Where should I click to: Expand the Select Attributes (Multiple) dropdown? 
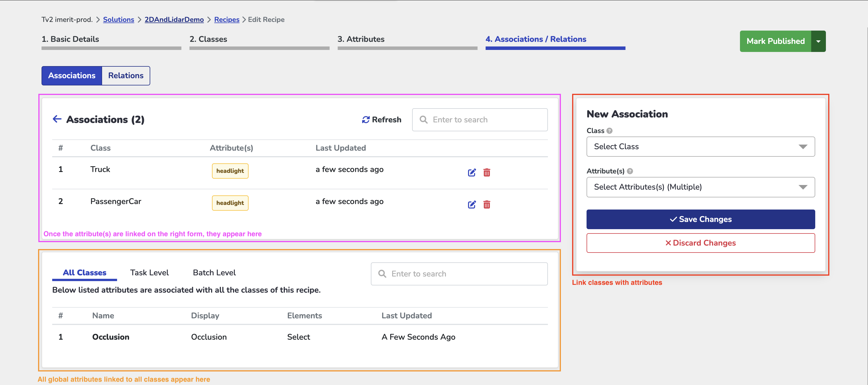coord(700,187)
